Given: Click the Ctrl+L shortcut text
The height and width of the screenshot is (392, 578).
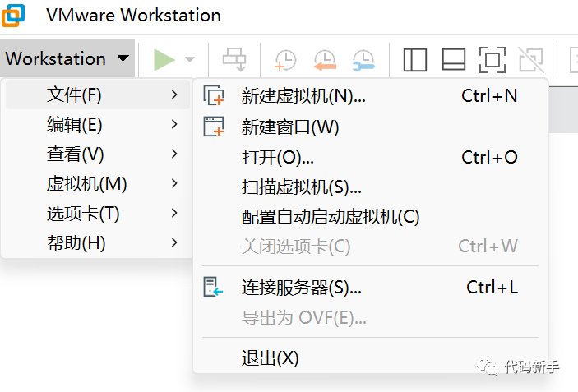Looking at the screenshot, I should click(x=492, y=288).
